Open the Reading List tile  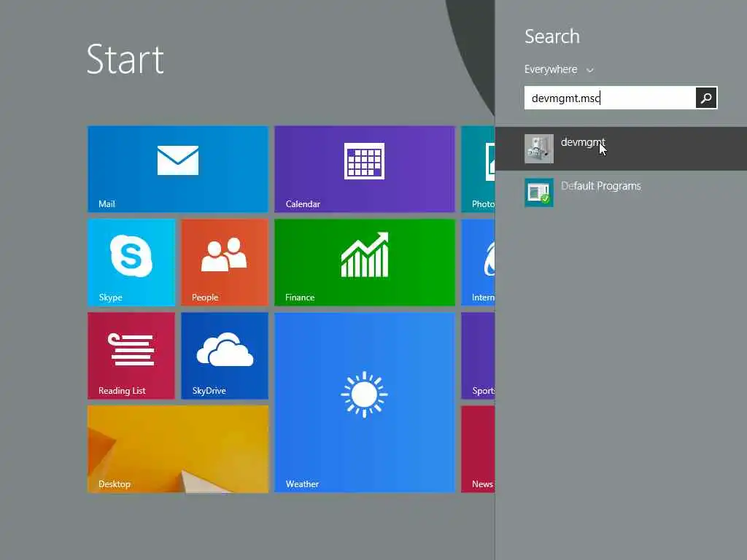point(131,356)
